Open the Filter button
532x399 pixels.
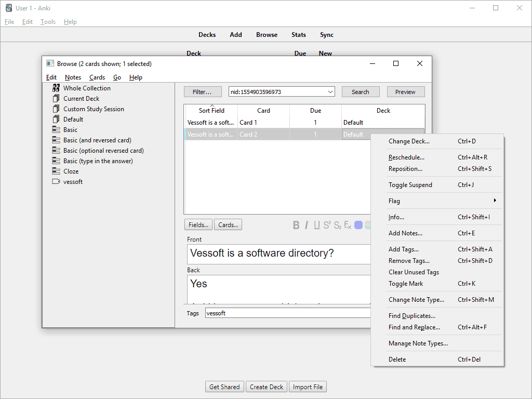(x=203, y=92)
